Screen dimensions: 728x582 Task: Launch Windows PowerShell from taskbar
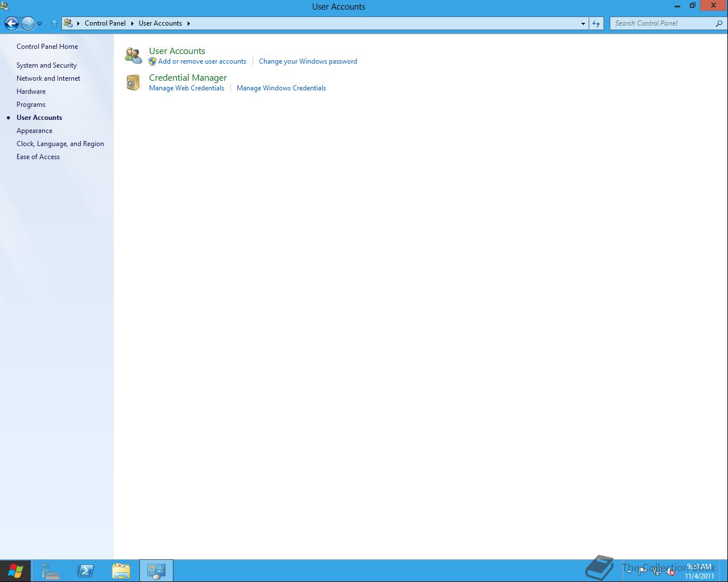[86, 571]
